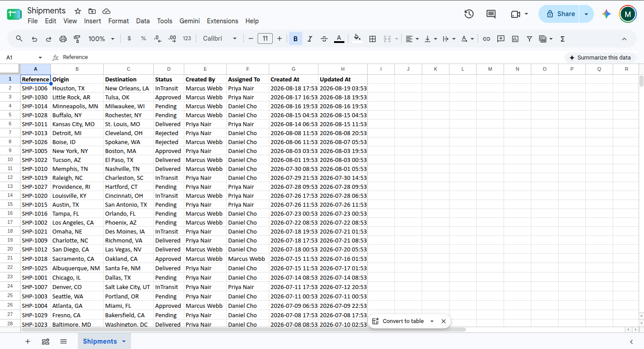Insert a link
Screen dimensions: 644x349
point(487,39)
